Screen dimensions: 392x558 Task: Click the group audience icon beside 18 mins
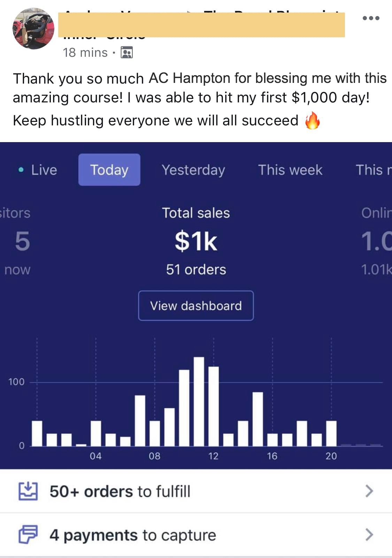(126, 53)
